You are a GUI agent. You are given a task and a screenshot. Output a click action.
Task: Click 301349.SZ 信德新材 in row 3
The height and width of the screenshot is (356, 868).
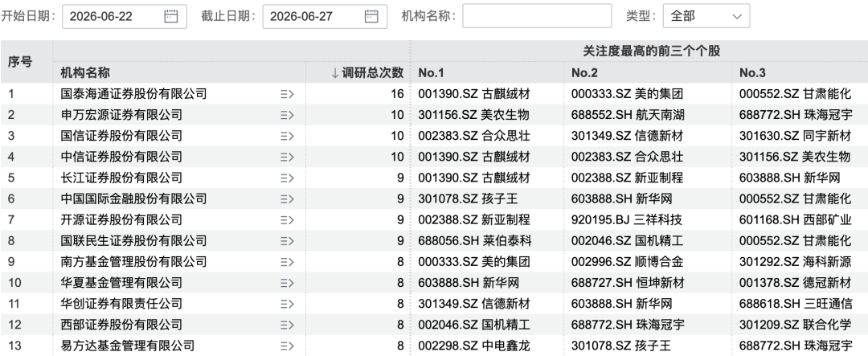(x=627, y=136)
